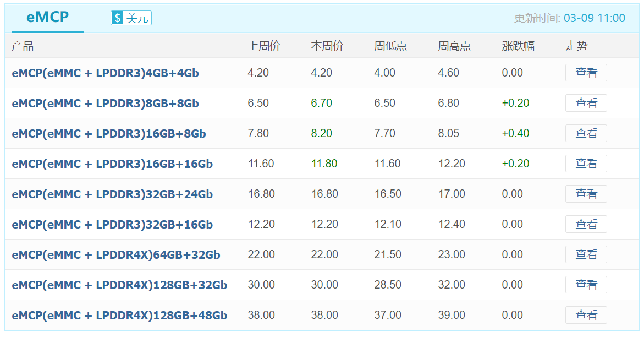Click 查看 for the 64GB+32Gb row
Viewport: 644px width, 337px height.
click(586, 254)
